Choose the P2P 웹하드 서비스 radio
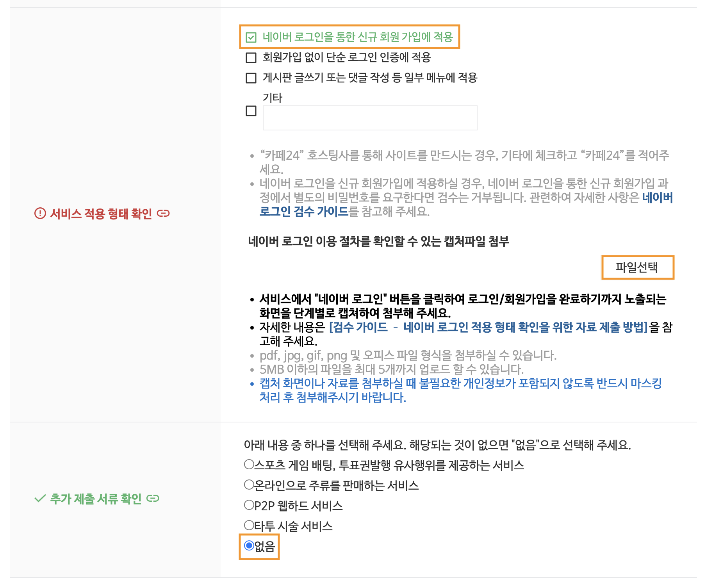The width and height of the screenshot is (706, 588). [249, 505]
